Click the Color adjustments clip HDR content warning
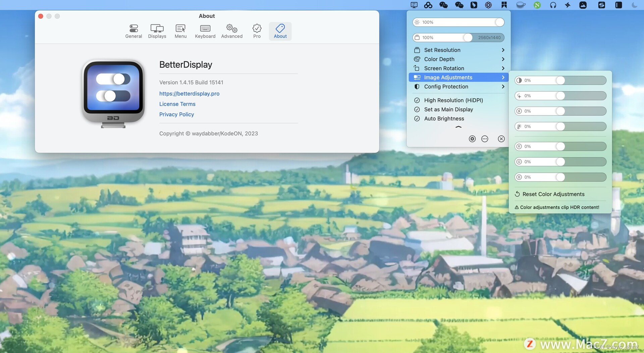Screen dimensions: 644x353 [x=557, y=207]
